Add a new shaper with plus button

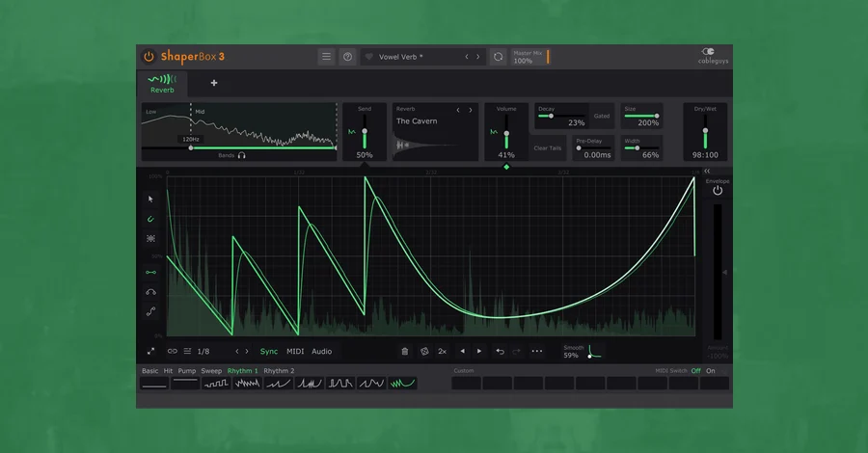click(x=214, y=83)
